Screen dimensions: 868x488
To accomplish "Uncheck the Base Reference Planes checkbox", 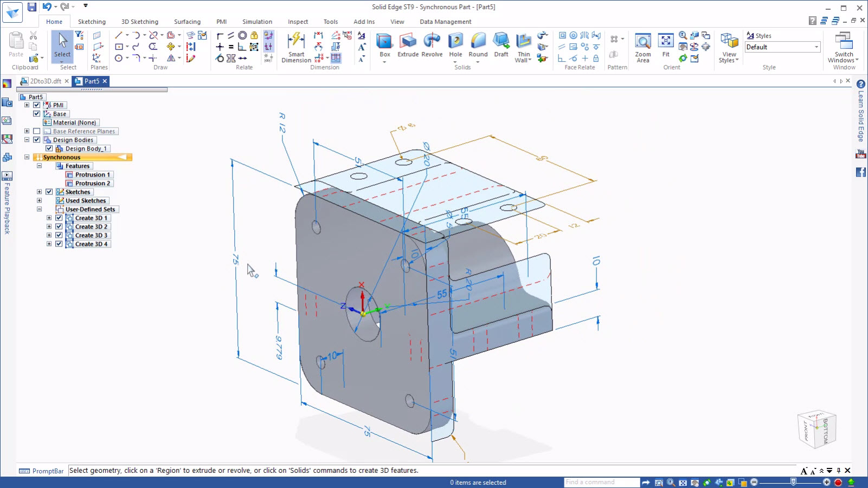I will pyautogui.click(x=36, y=131).
